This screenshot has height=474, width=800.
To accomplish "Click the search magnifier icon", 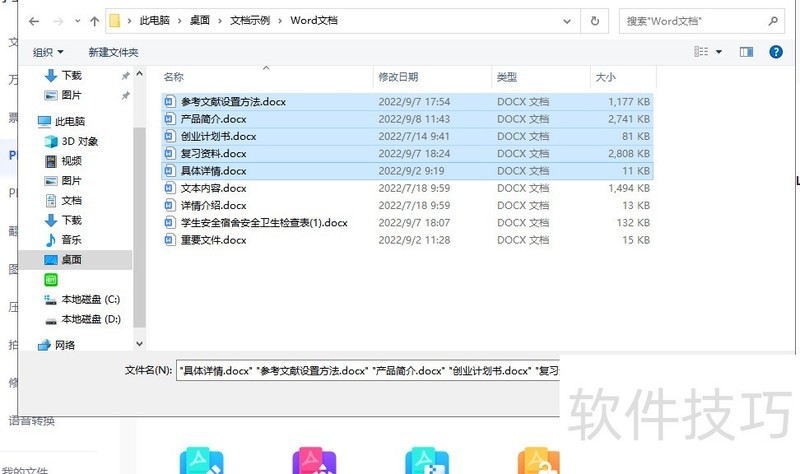I will tap(773, 21).
